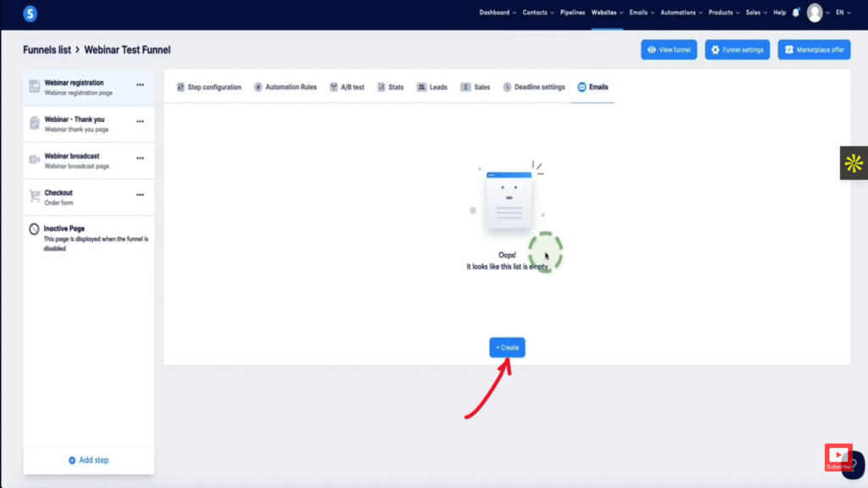Image resolution: width=868 pixels, height=488 pixels.
Task: Select the Checkout Order form step
Action: (88, 197)
